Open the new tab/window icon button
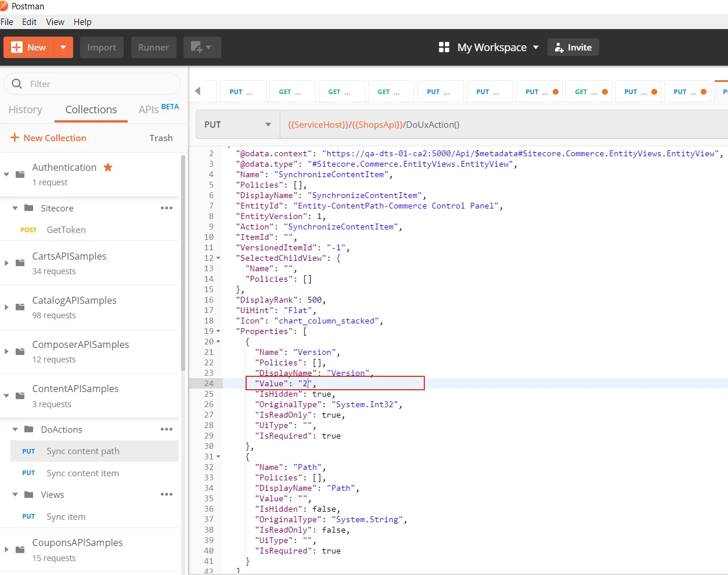Viewport: 728px width, 575px height. coord(202,47)
